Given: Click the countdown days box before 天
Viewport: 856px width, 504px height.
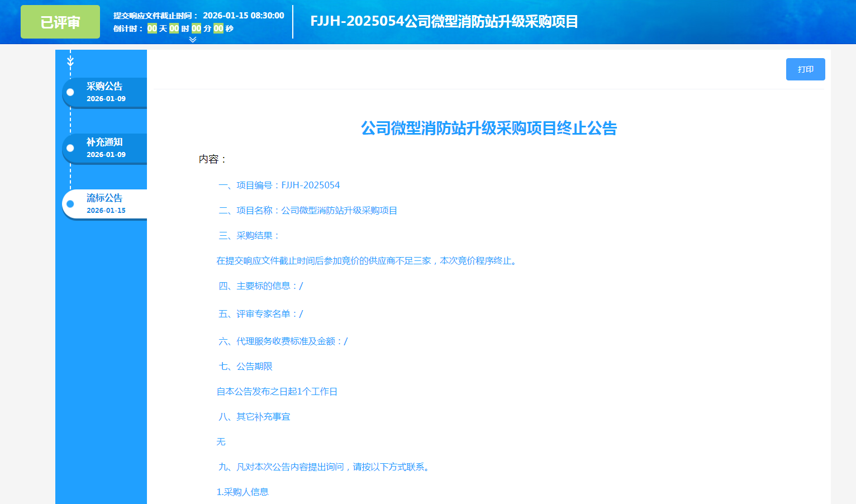Looking at the screenshot, I should (x=152, y=28).
